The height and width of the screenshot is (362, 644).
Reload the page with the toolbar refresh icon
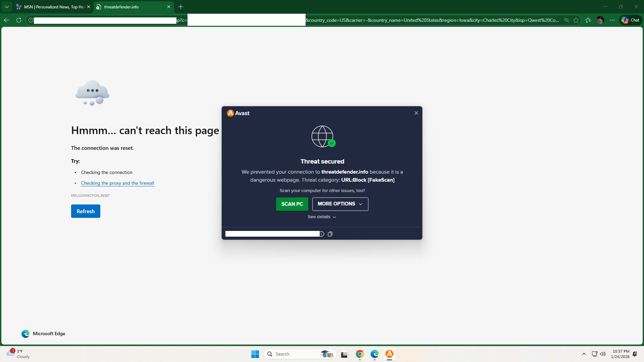click(19, 20)
